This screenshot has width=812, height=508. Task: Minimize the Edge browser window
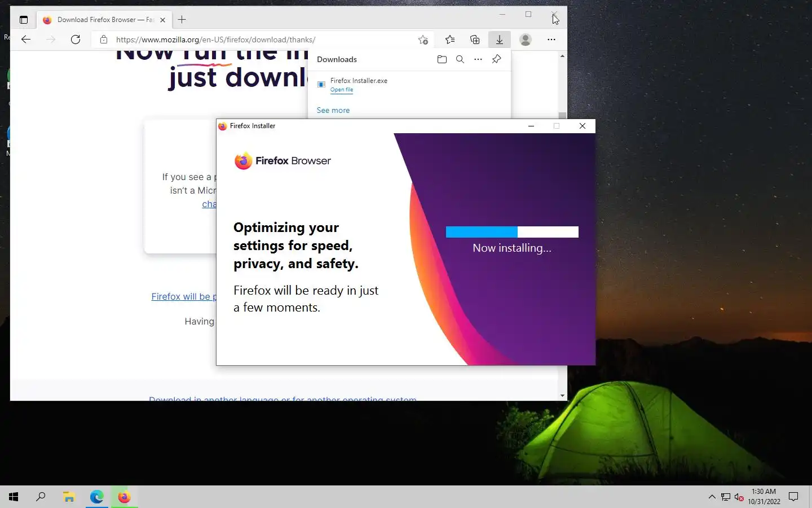coord(502,14)
